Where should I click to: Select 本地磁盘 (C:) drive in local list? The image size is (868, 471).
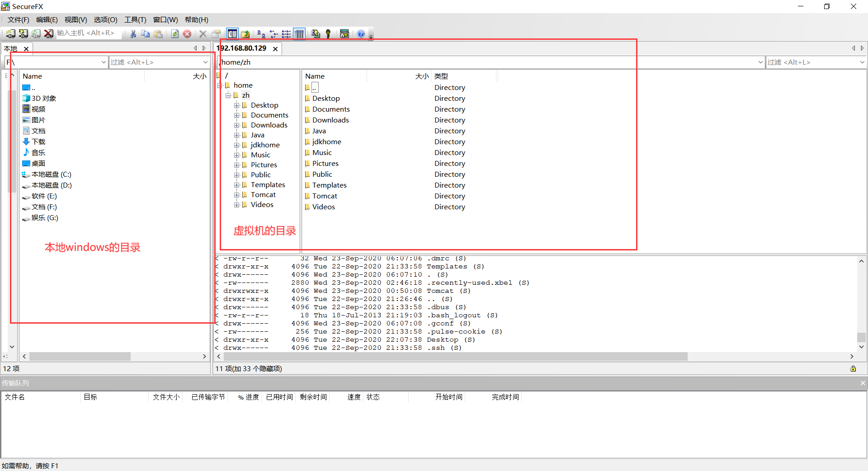point(52,174)
